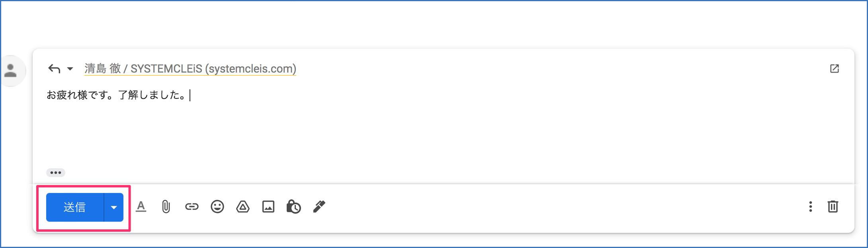868x248 pixels.
Task: Click the sender avatar profile icon
Action: pyautogui.click(x=11, y=71)
